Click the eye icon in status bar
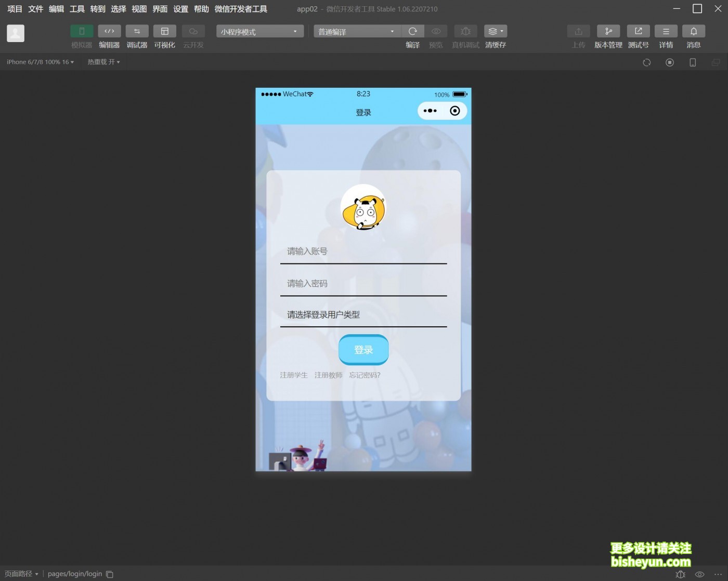The height and width of the screenshot is (581, 728). pyautogui.click(x=700, y=574)
